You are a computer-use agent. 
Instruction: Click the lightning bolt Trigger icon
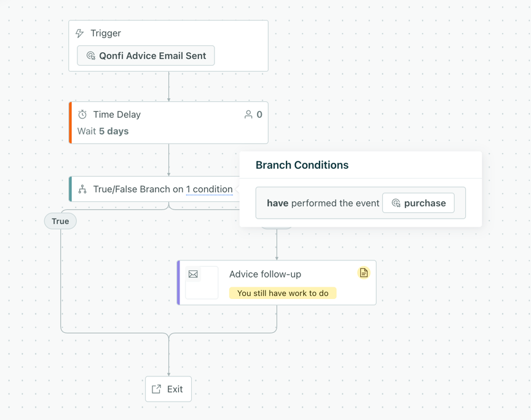pyautogui.click(x=79, y=33)
